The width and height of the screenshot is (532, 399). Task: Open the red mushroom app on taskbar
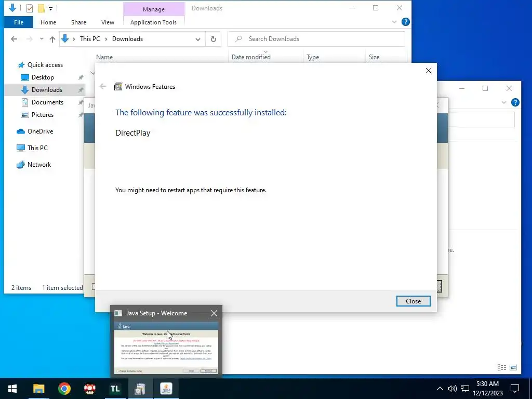click(89, 389)
